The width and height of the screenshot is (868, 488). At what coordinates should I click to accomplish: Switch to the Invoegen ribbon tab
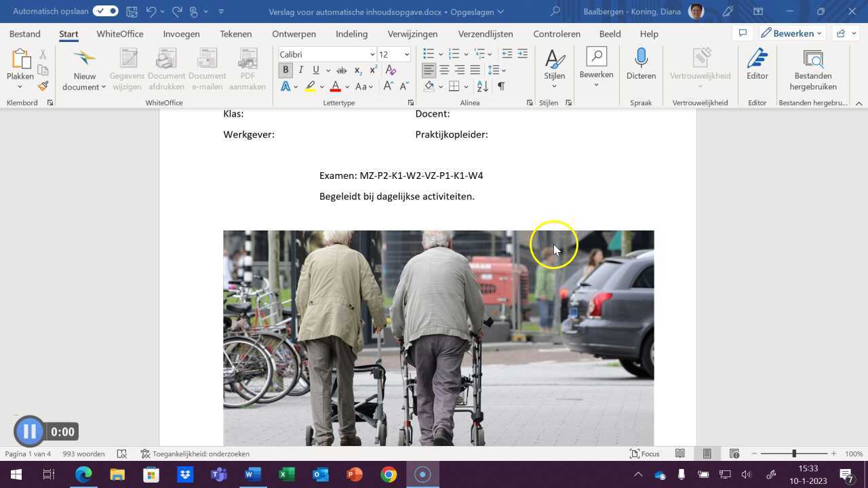click(x=181, y=34)
